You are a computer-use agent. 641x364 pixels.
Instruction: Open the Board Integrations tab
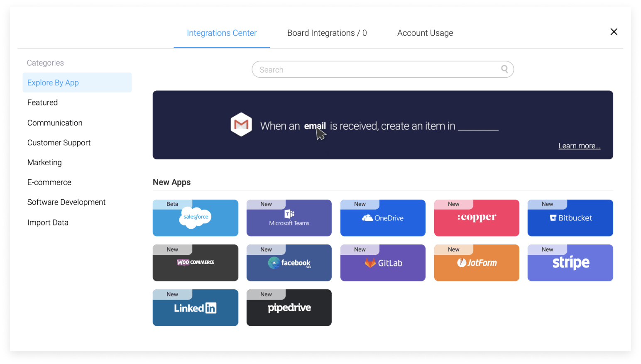pyautogui.click(x=327, y=33)
